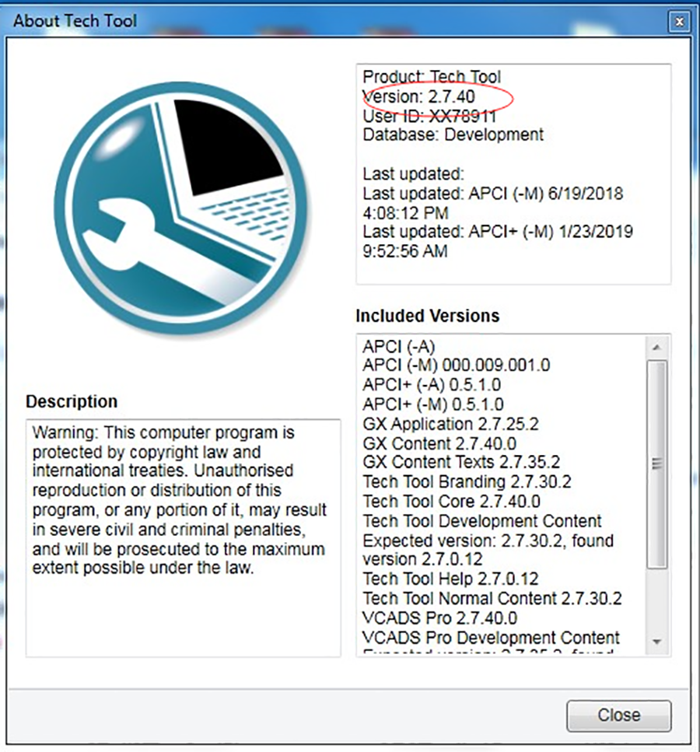The width and height of the screenshot is (700, 752).
Task: Click the 'About Tech Tool' window title
Action: [75, 21]
